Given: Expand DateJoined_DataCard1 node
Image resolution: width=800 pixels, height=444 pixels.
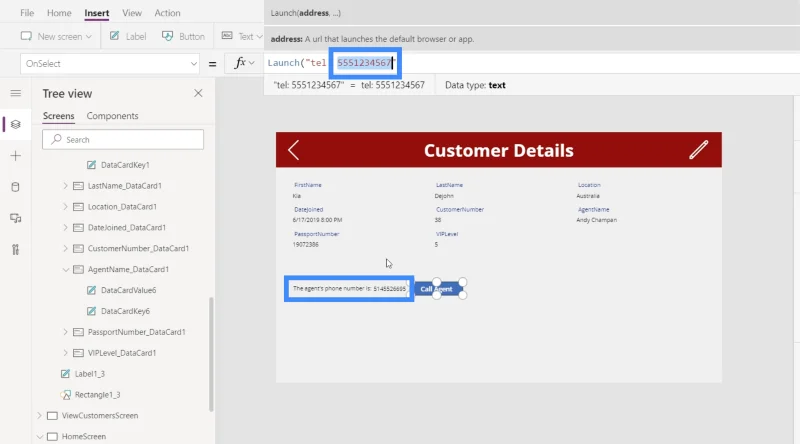Looking at the screenshot, I should tap(65, 228).
